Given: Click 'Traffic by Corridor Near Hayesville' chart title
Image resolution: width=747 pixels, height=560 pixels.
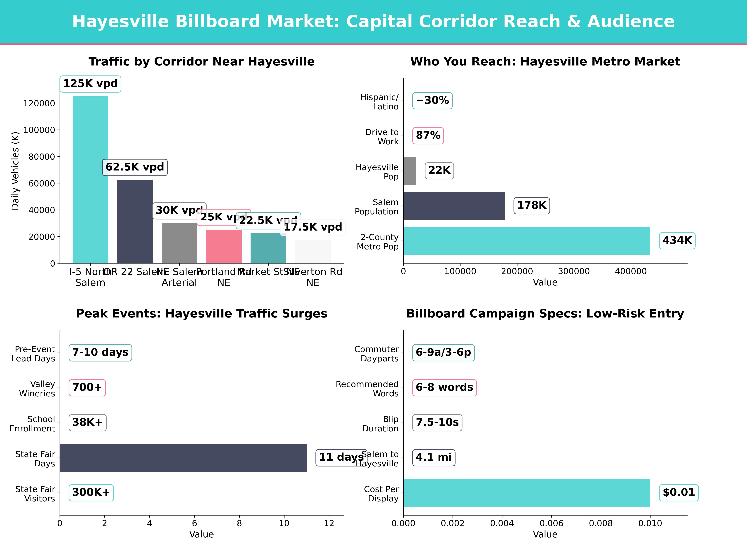Looking at the screenshot, I should coord(202,62).
